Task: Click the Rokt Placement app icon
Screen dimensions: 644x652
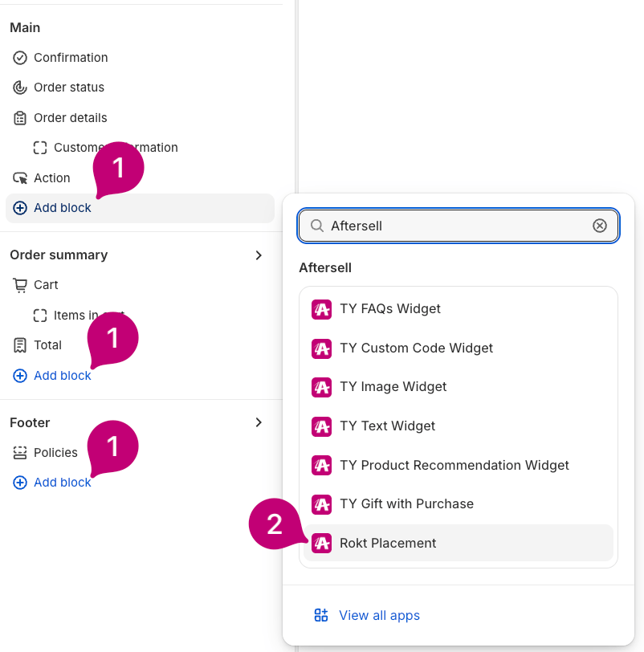Action: click(x=321, y=543)
